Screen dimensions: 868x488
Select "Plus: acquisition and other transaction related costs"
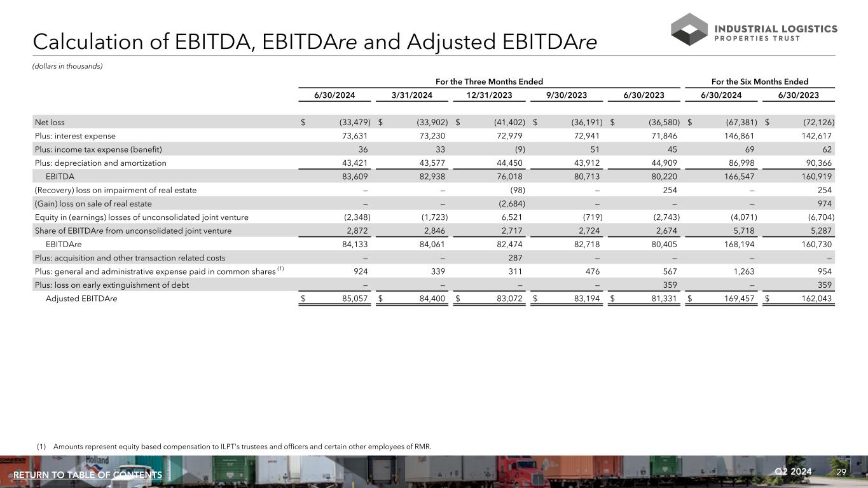point(130,258)
